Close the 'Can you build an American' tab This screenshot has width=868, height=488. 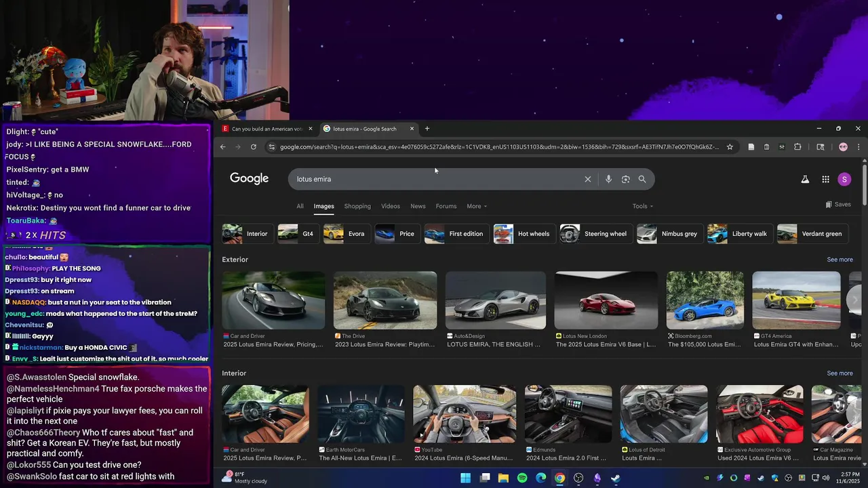[311, 129]
